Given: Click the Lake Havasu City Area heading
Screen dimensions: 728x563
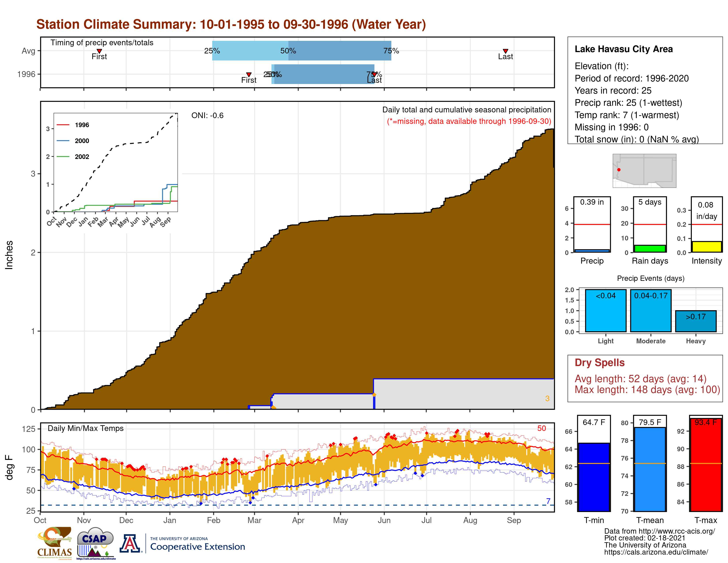Looking at the screenshot, I should click(x=623, y=49).
